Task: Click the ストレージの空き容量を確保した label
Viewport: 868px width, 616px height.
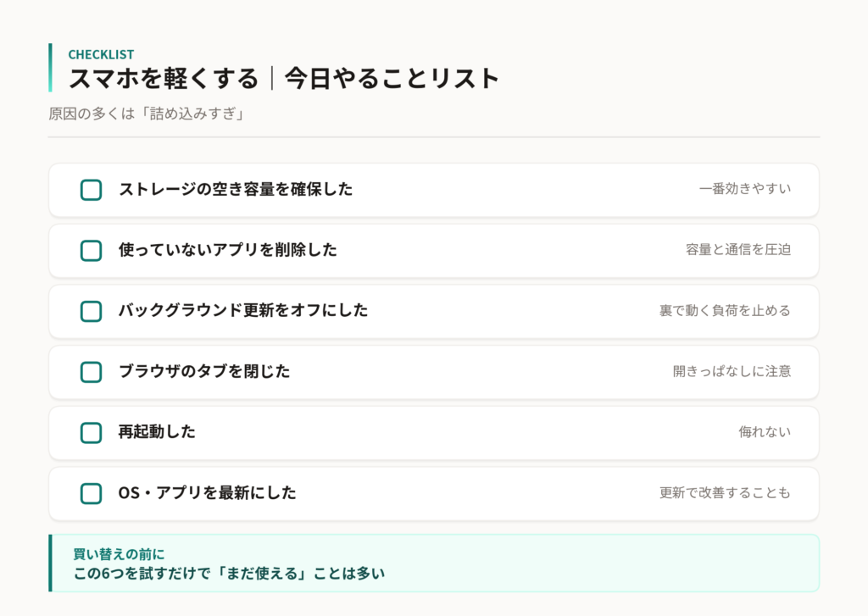Action: [236, 189]
